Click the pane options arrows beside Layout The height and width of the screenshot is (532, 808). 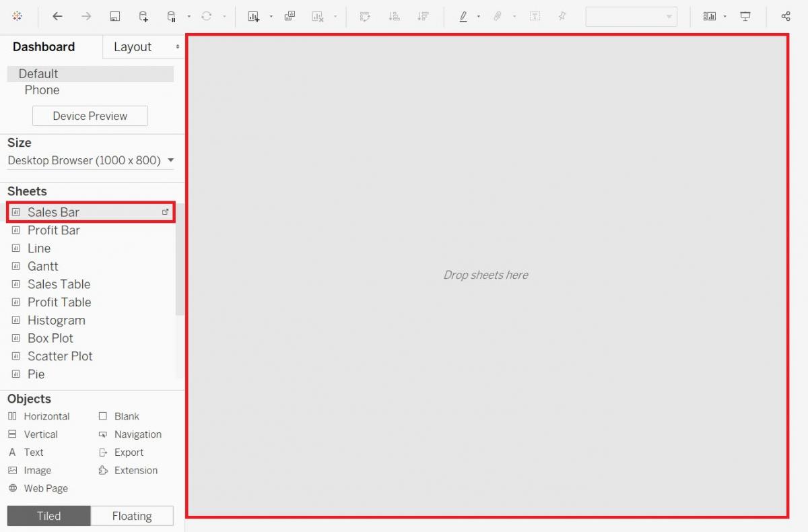pyautogui.click(x=178, y=46)
